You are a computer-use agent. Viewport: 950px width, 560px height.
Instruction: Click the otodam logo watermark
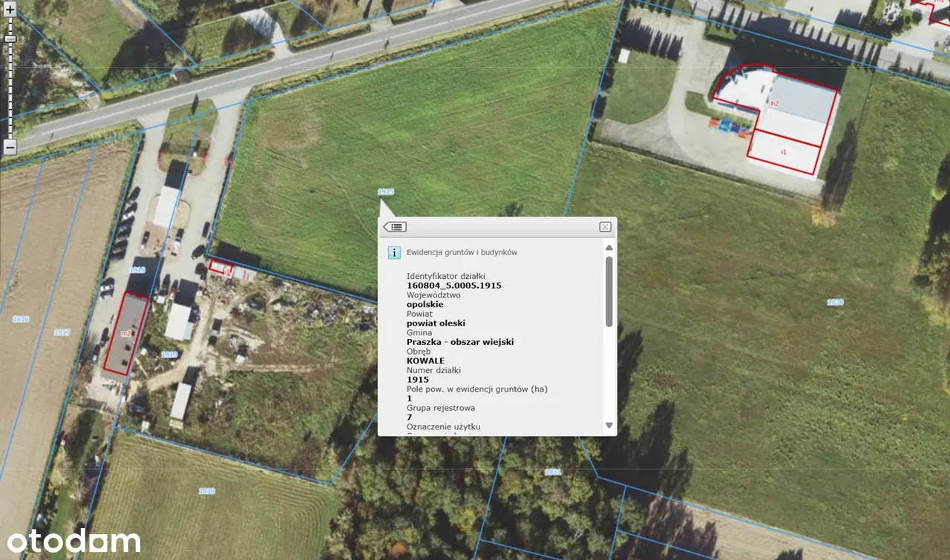tap(73, 541)
